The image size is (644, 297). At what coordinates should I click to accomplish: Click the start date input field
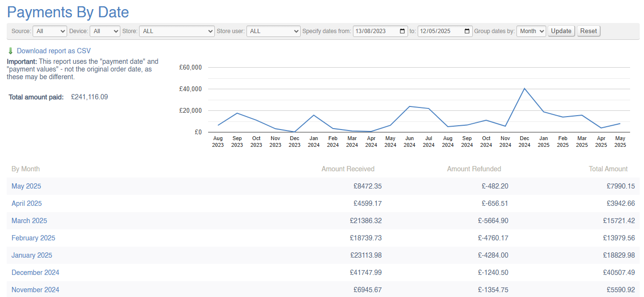376,31
